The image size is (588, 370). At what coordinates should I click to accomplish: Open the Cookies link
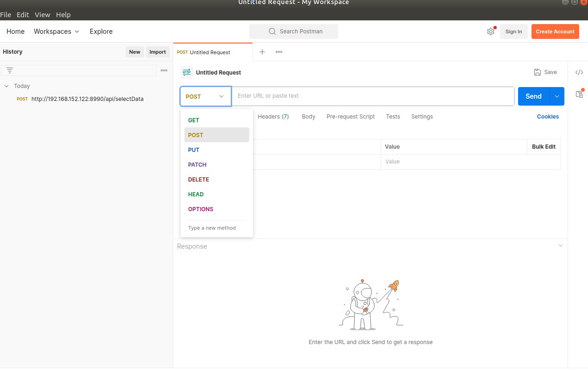pos(548,117)
